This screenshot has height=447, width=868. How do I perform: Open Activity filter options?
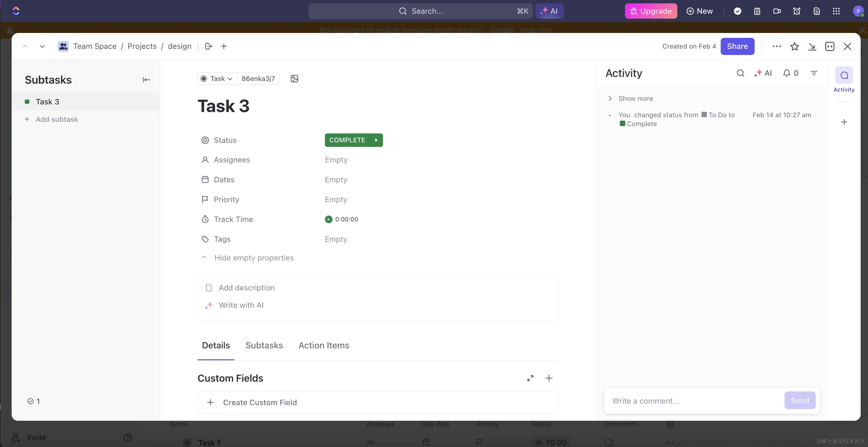pos(814,73)
